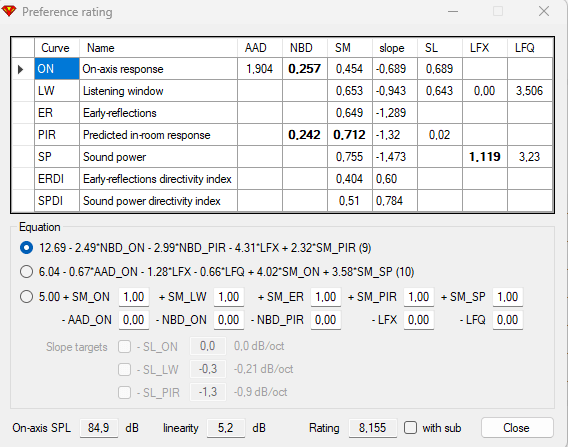Click the AAD column header
Image resolution: width=568 pixels, height=447 pixels.
(x=260, y=48)
